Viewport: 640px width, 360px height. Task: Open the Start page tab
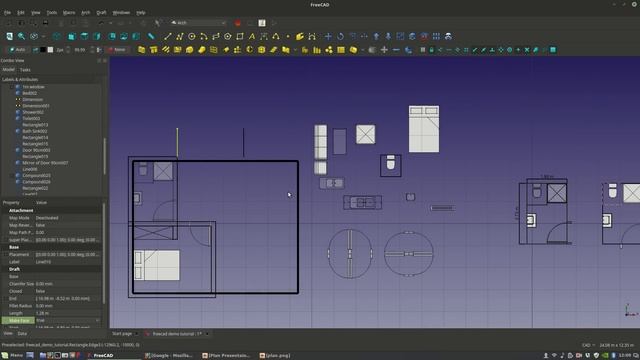[122, 334]
